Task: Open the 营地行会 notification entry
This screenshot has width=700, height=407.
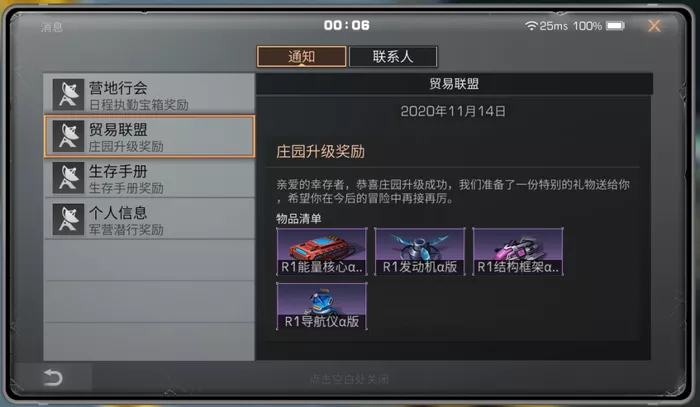Action: [149, 94]
